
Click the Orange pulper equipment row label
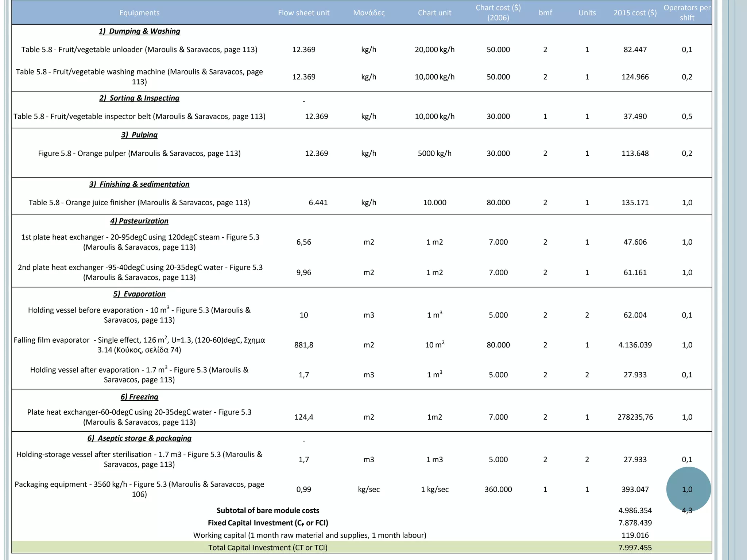(x=139, y=153)
